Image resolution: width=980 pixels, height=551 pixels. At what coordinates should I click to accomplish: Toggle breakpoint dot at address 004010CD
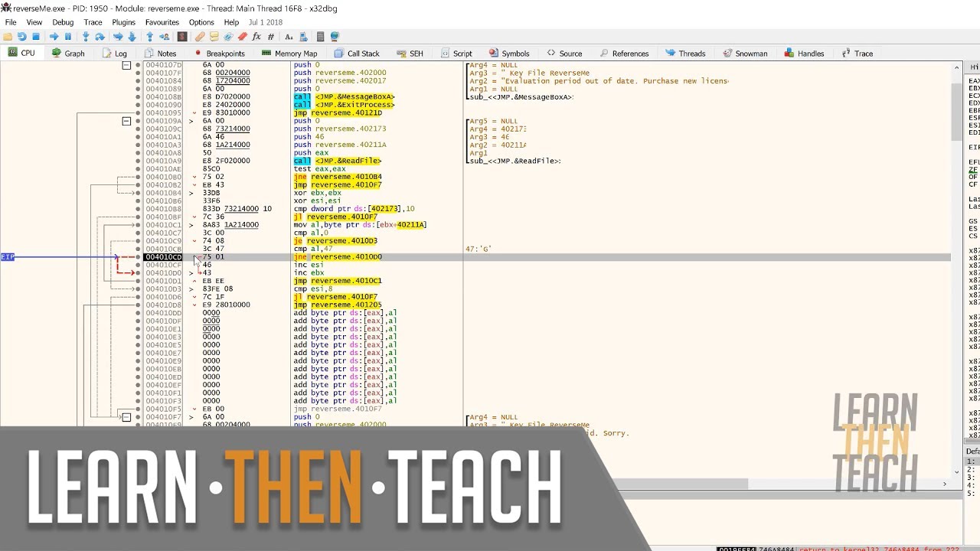pyautogui.click(x=138, y=257)
